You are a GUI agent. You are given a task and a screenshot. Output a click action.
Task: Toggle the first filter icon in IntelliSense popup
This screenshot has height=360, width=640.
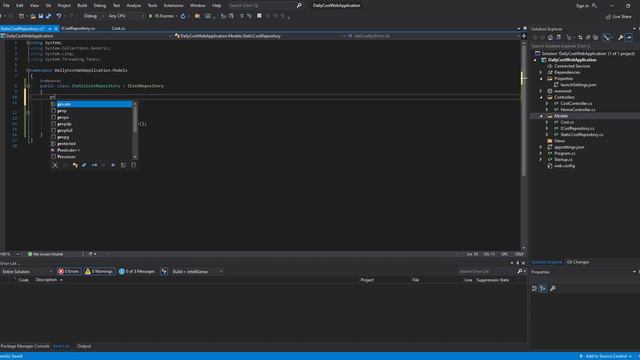click(x=55, y=165)
